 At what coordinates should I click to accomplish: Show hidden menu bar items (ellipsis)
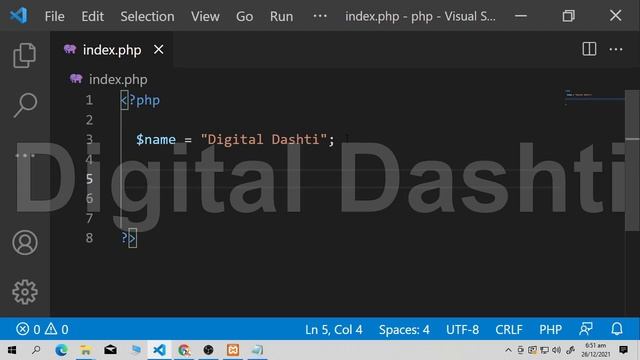click(x=320, y=16)
